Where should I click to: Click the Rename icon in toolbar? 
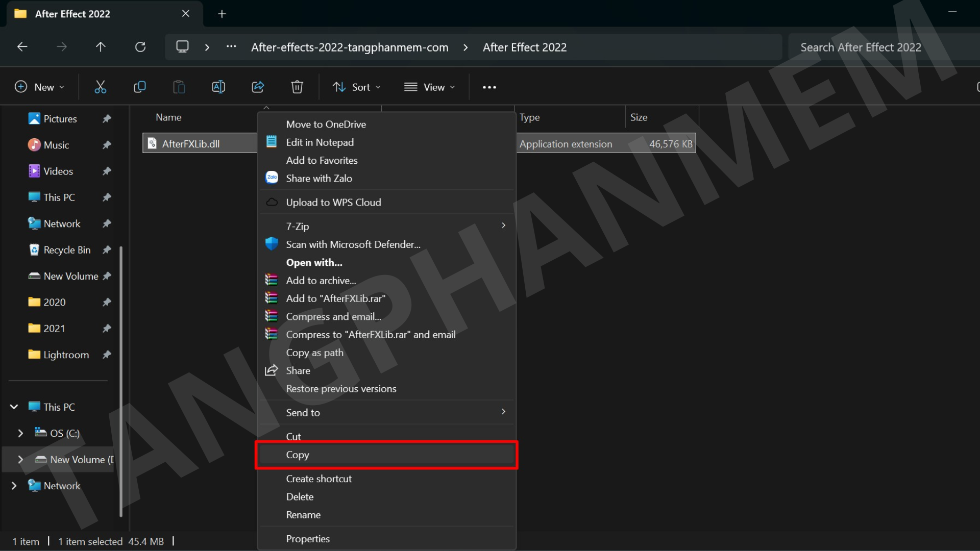218,87
